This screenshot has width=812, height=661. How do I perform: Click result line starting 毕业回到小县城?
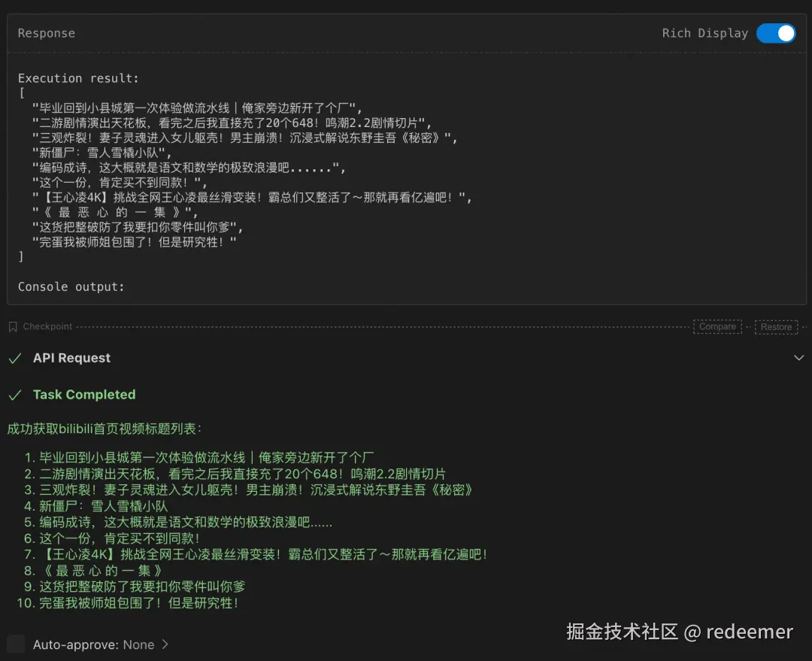pos(197,108)
